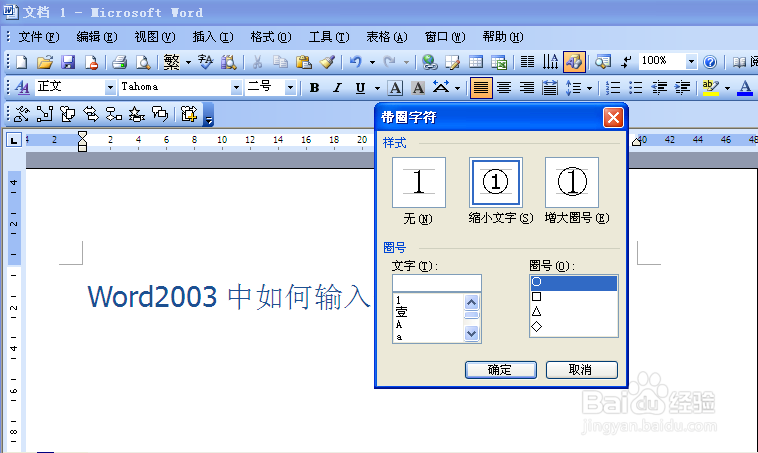Toggle underline formatting

tap(360, 88)
